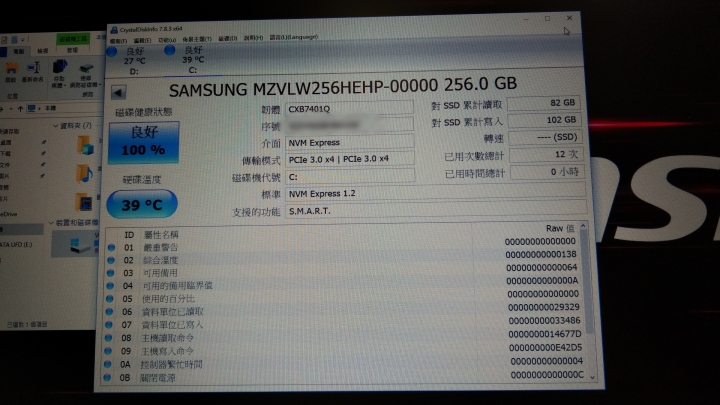Click the 39 °C temperature indicator

142,204
